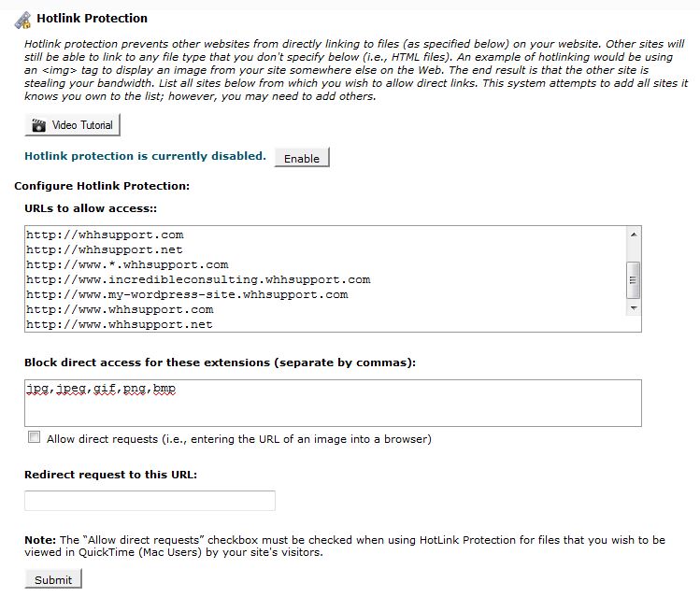The width and height of the screenshot is (700, 597).
Task: Click the URL list scroll down arrow
Action: click(634, 307)
